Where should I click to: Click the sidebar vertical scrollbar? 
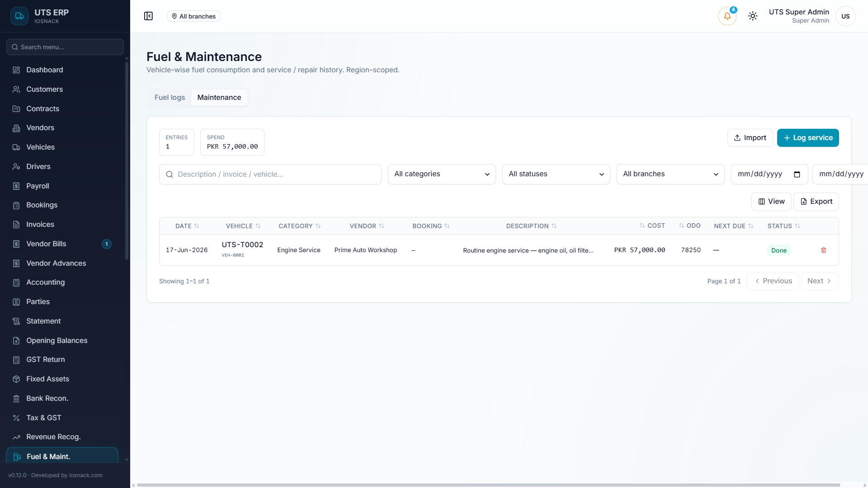(x=127, y=160)
